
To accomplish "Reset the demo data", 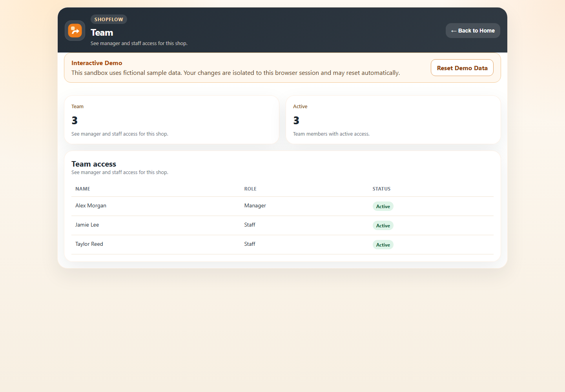I will (x=462, y=68).
